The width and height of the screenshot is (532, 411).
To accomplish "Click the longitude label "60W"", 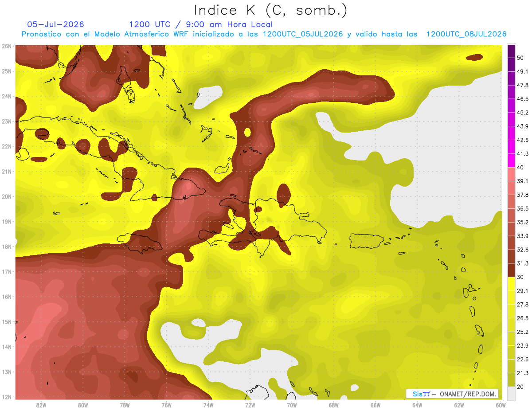I will [500, 405].
